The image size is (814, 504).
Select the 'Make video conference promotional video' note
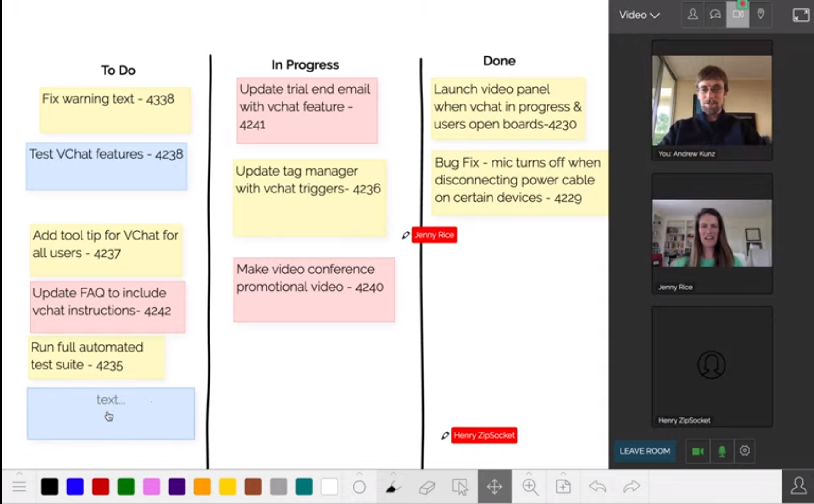(x=314, y=289)
